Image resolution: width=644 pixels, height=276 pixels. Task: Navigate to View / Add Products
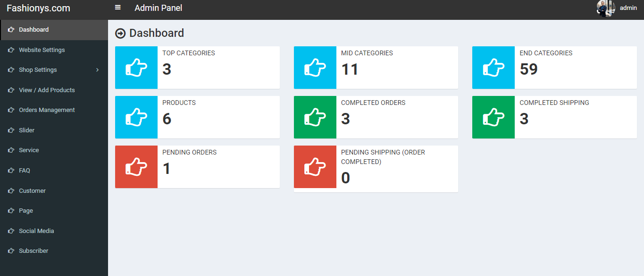pyautogui.click(x=46, y=90)
